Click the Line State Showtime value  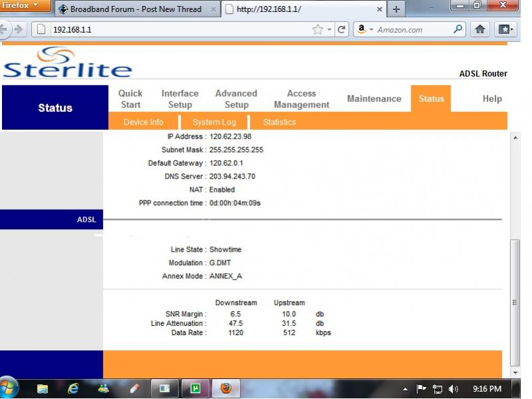coord(225,249)
